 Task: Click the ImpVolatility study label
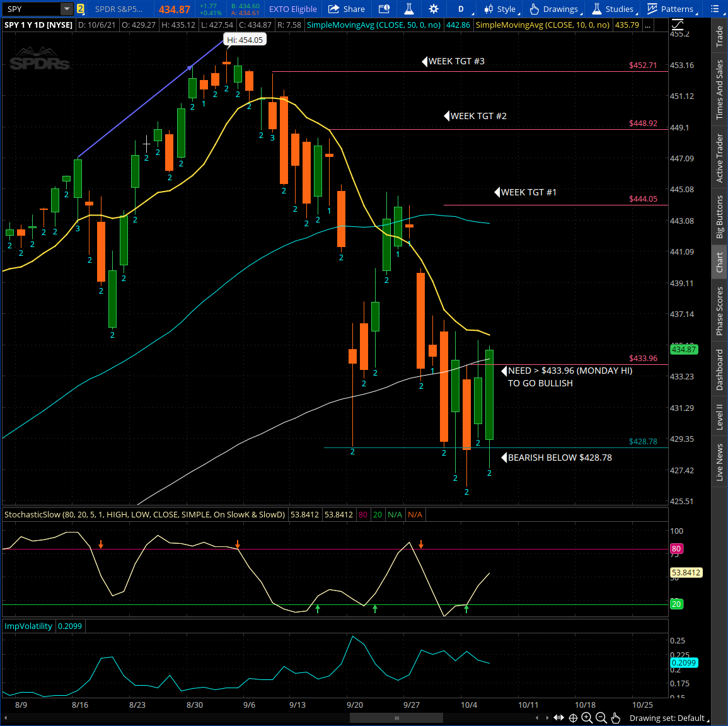(28, 626)
